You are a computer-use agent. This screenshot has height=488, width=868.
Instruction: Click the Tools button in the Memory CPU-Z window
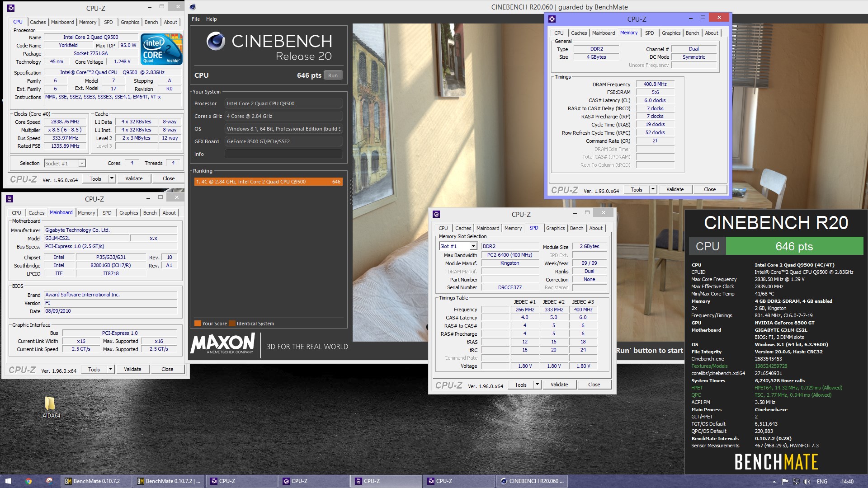637,189
